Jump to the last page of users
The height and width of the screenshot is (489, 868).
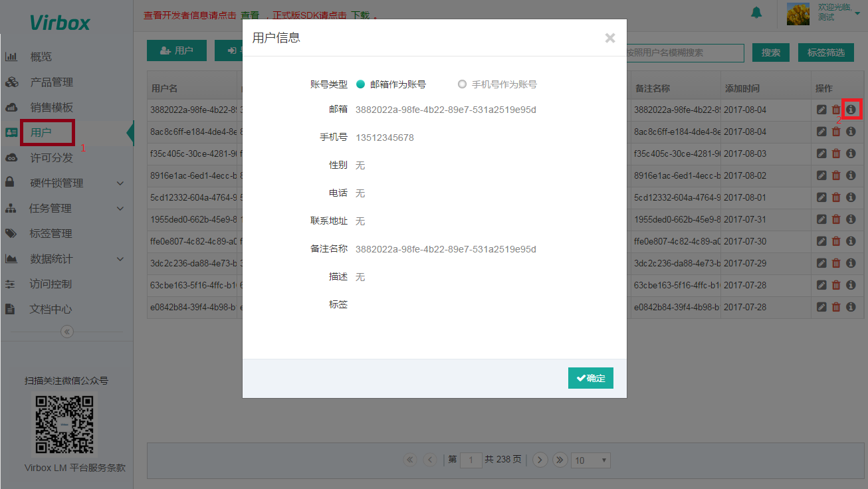tap(560, 460)
